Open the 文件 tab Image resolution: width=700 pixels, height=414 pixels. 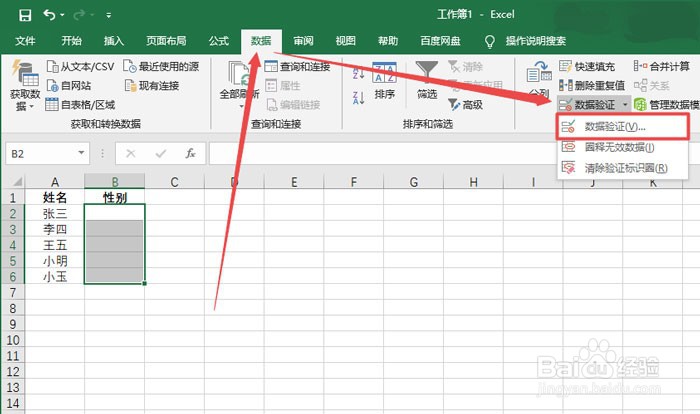coord(25,41)
